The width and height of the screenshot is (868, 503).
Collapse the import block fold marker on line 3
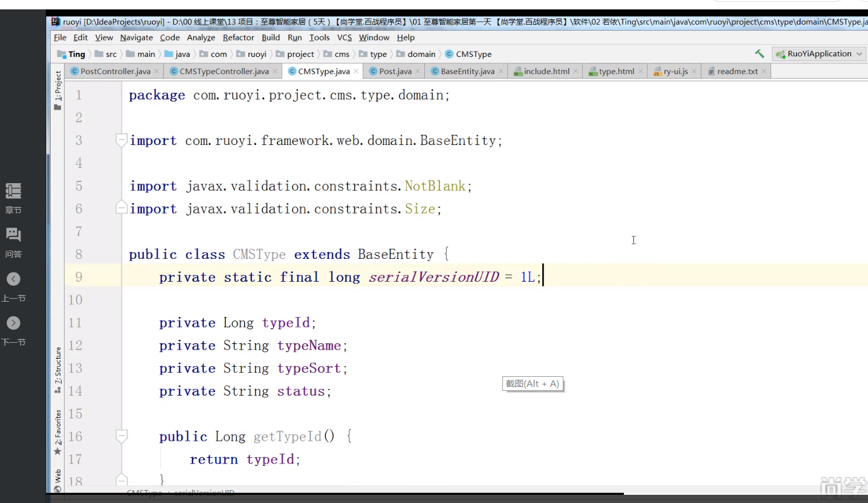pyautogui.click(x=121, y=140)
